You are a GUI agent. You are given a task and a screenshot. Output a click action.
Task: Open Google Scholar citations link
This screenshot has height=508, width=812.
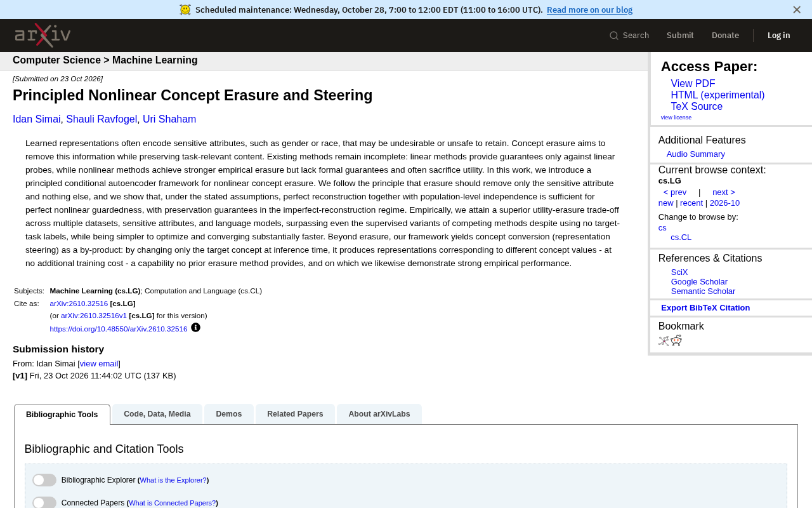699,282
